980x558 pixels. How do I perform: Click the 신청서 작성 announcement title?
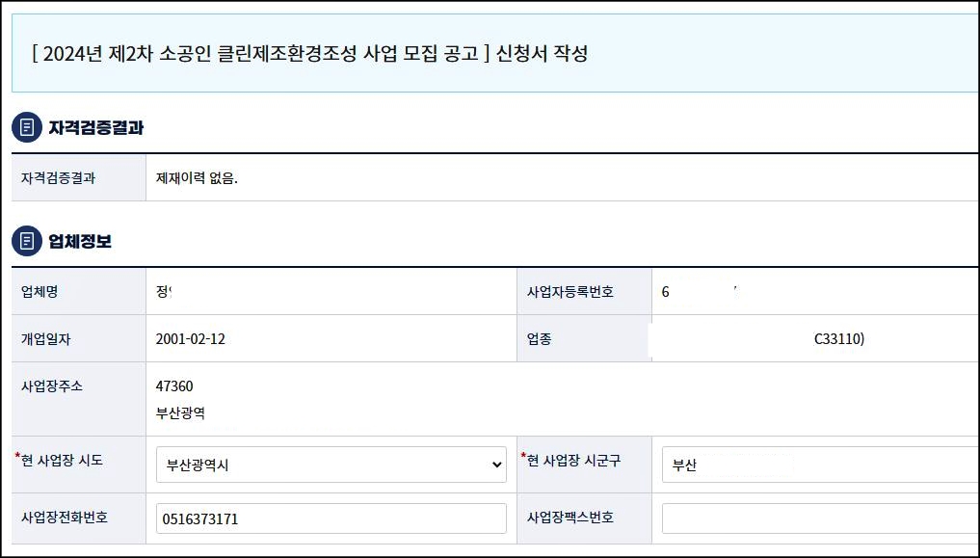pyautogui.click(x=308, y=54)
